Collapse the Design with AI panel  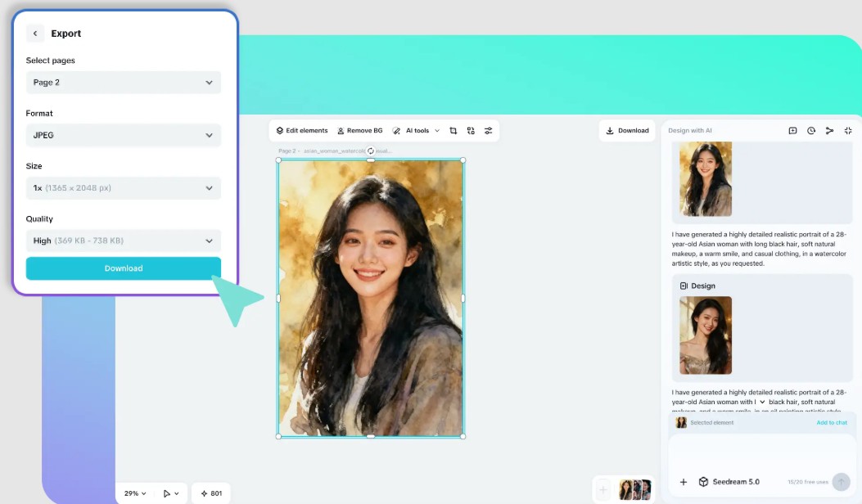pyautogui.click(x=848, y=131)
